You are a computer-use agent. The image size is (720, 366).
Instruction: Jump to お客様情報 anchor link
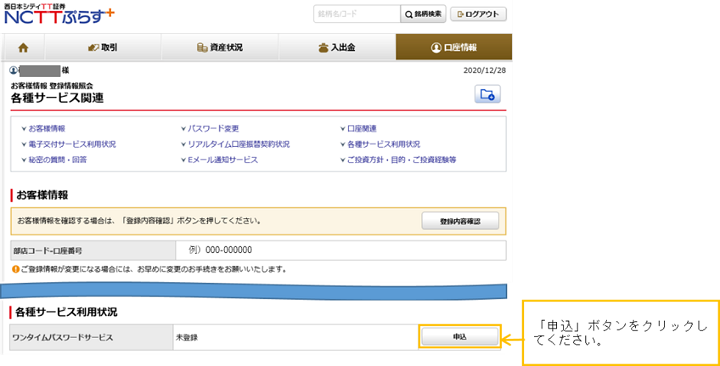point(43,129)
